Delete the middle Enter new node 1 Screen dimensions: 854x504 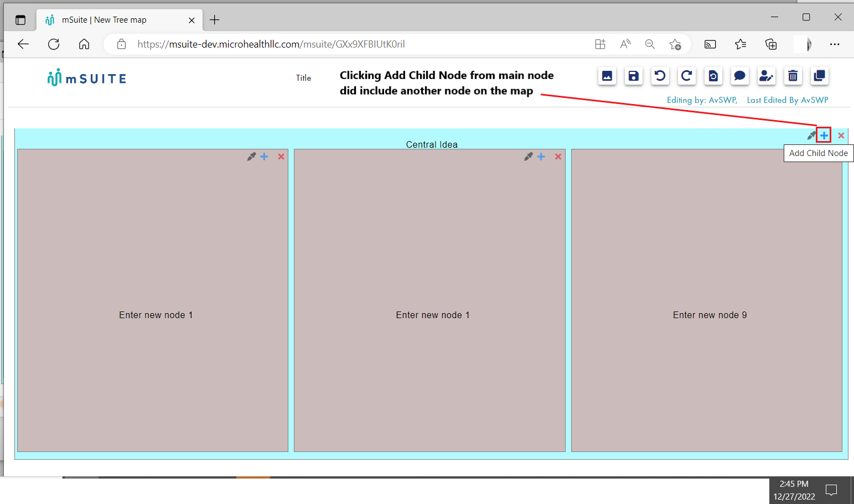(x=557, y=157)
